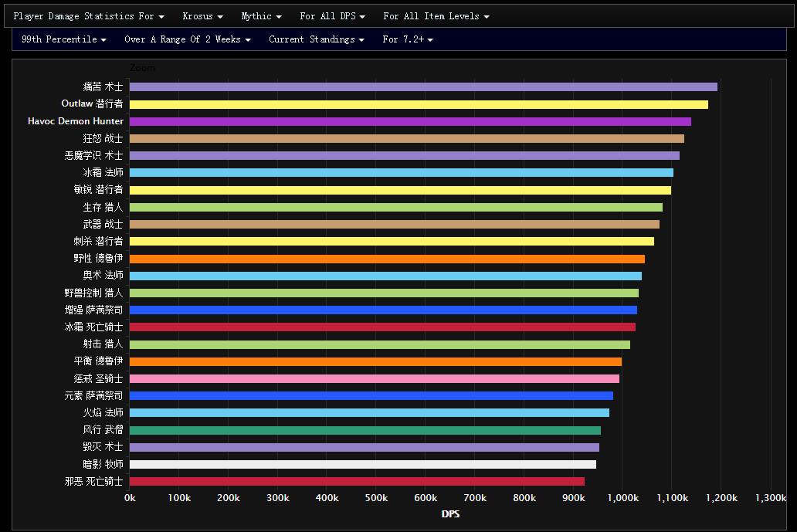Click the 平衡 德鲁伊 label
The height and width of the screenshot is (532, 797).
coord(98,361)
